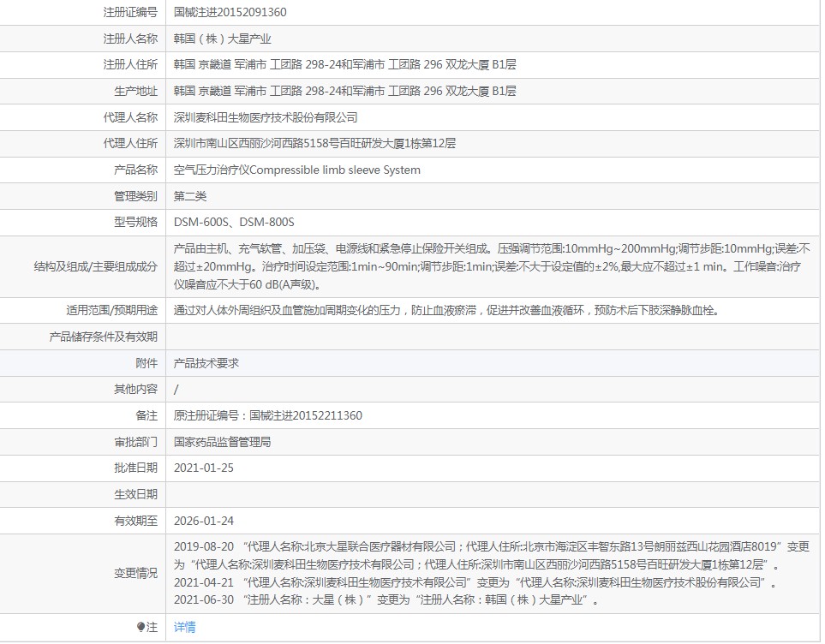Select registration number 国械注进20152091360
825x644 pixels.
[x=230, y=12]
